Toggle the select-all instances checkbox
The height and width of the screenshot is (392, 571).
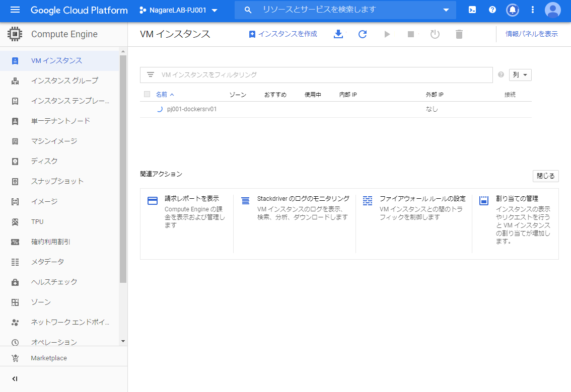(x=147, y=94)
